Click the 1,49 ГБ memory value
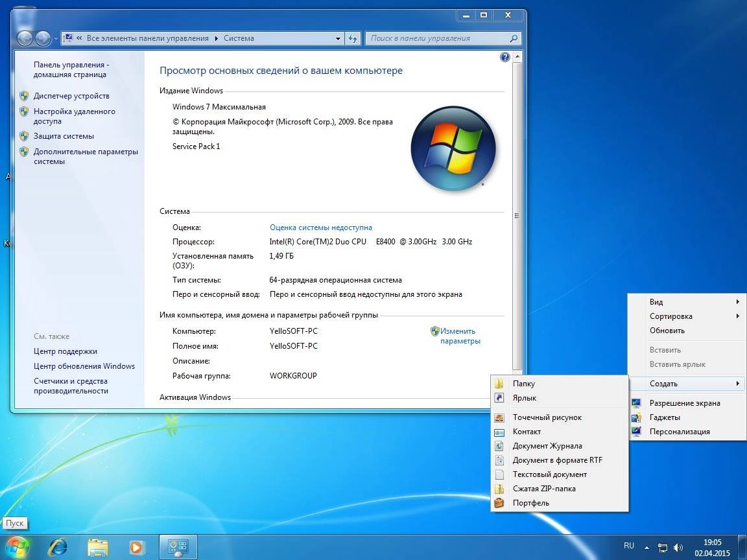This screenshot has height=560, width=747. click(281, 256)
